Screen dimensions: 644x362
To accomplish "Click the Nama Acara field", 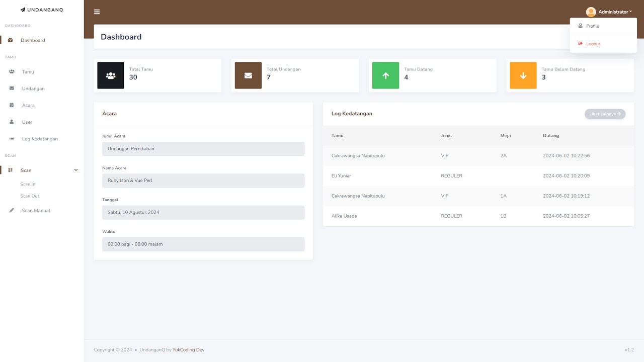I will [x=203, y=180].
